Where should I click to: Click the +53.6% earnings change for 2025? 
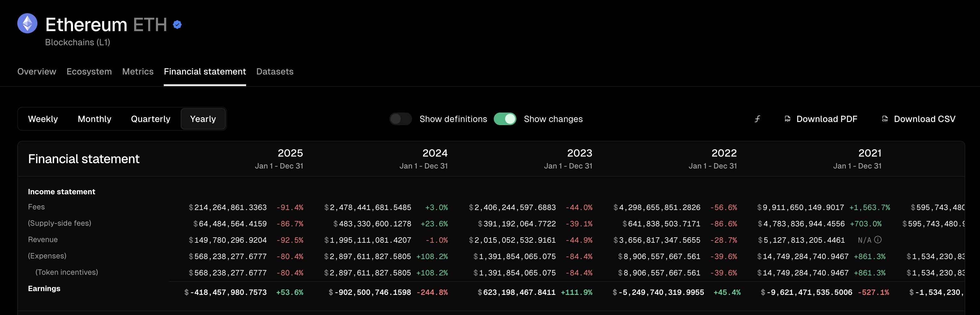(290, 292)
